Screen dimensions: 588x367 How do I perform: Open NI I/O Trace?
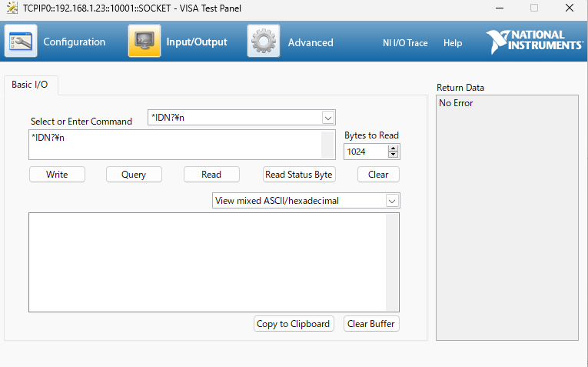[x=405, y=43]
